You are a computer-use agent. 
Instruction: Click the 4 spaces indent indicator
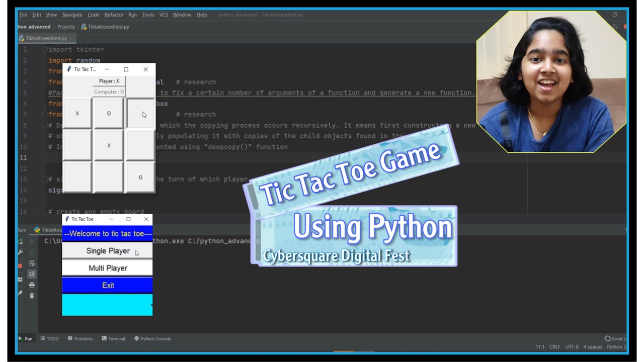pos(593,347)
